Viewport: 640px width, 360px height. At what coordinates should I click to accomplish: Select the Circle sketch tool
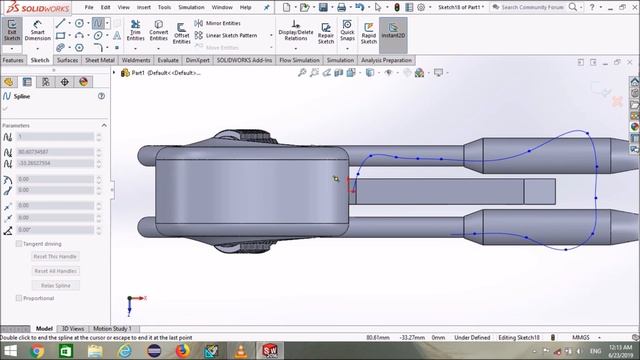[79, 23]
